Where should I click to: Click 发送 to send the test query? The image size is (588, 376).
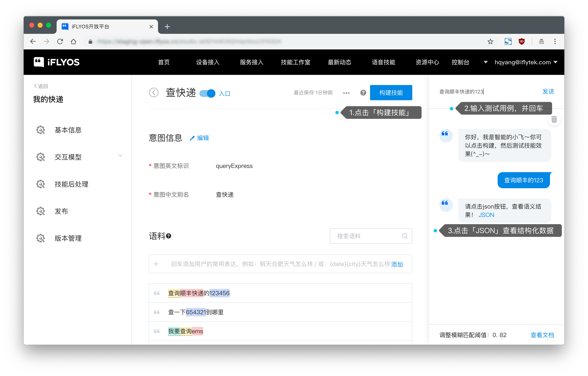click(548, 91)
